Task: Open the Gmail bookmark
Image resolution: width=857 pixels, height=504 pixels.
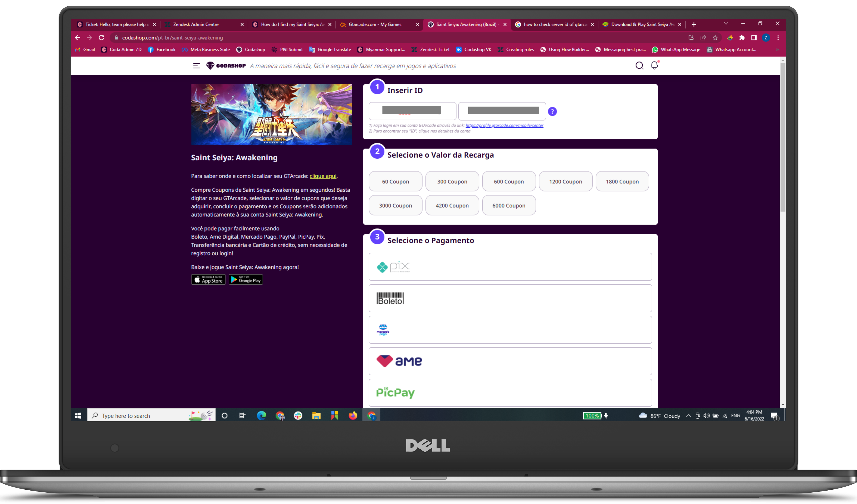Action: pos(85,50)
